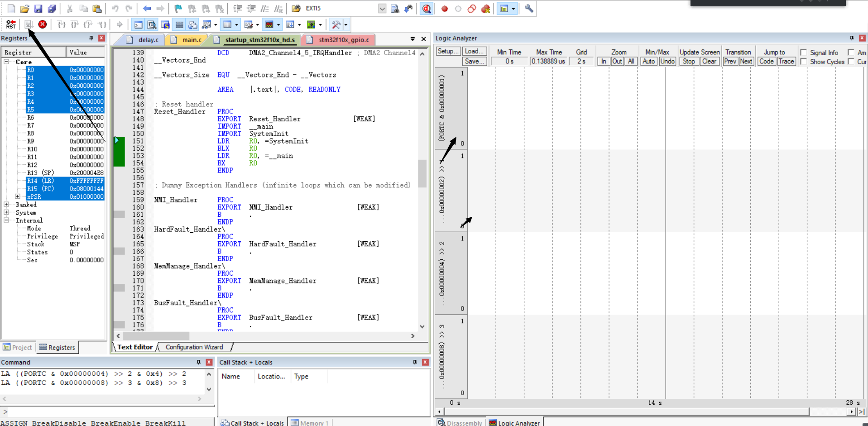Screen dimensions: 868x426
Task: Click the Logic Analyzer horizontal scrollbar
Action: pos(627,412)
